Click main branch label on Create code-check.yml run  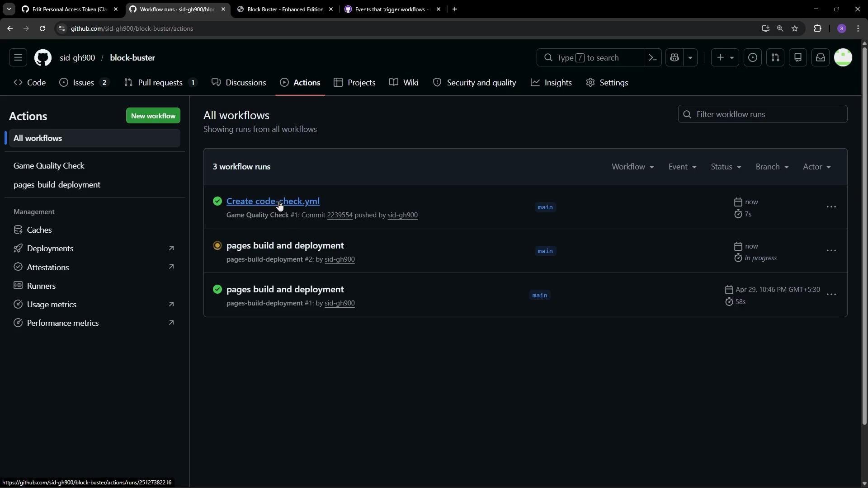[545, 207]
